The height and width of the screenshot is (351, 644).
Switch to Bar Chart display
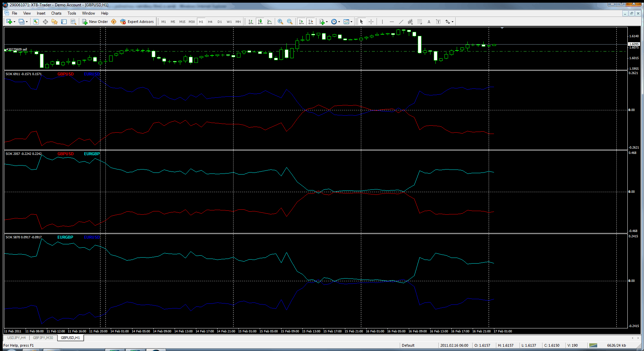[x=251, y=22]
